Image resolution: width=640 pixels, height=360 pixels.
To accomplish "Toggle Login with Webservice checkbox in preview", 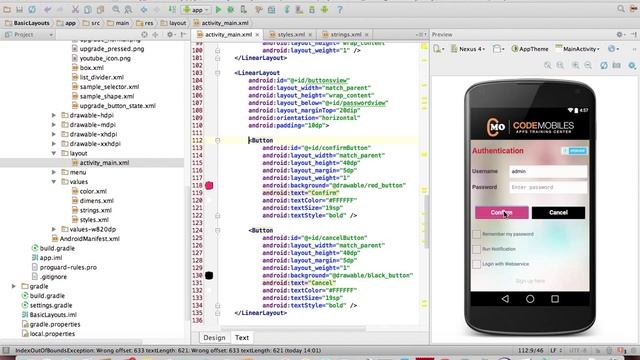I will pyautogui.click(x=476, y=264).
